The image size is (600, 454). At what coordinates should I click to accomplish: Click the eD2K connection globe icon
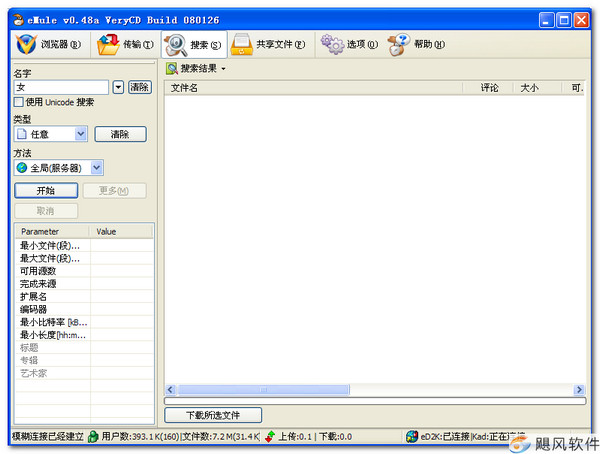pos(412,436)
